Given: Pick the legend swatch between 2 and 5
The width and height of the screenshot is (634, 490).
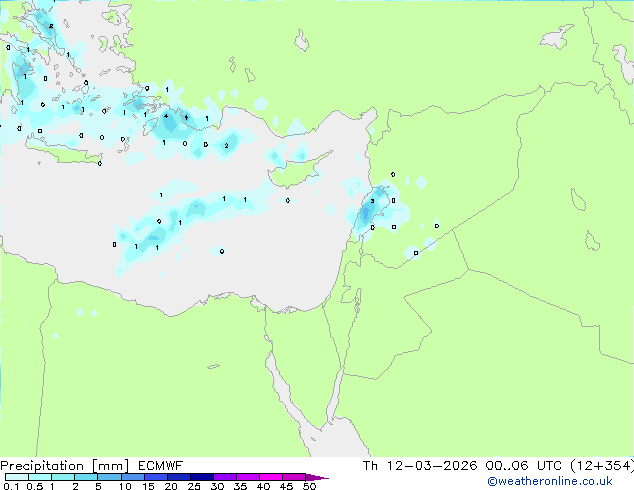Looking at the screenshot, I should pos(86,477).
